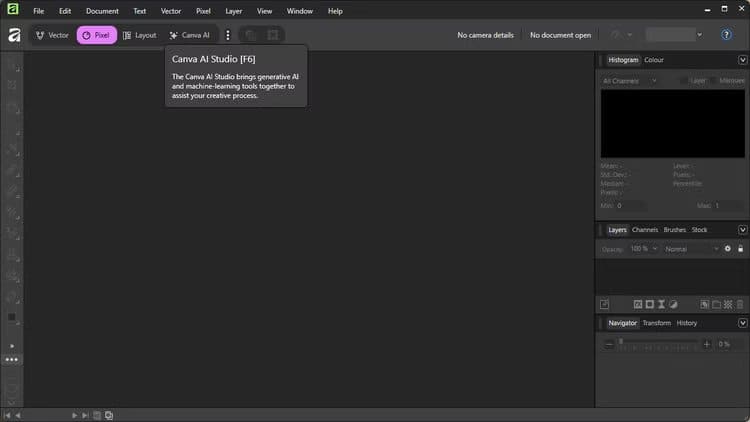Screen dimensions: 750x422
Task: Expand the Navigator panel options menu
Action: click(742, 323)
